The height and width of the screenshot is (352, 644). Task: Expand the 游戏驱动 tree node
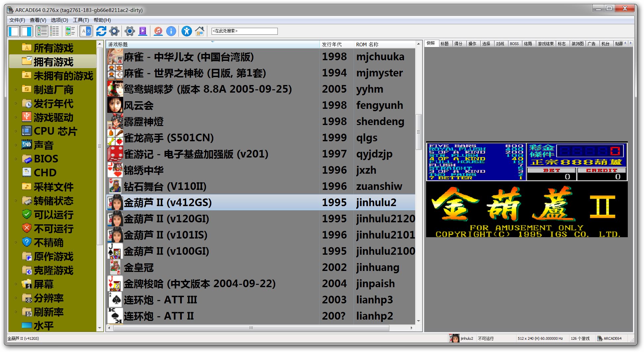point(16,117)
